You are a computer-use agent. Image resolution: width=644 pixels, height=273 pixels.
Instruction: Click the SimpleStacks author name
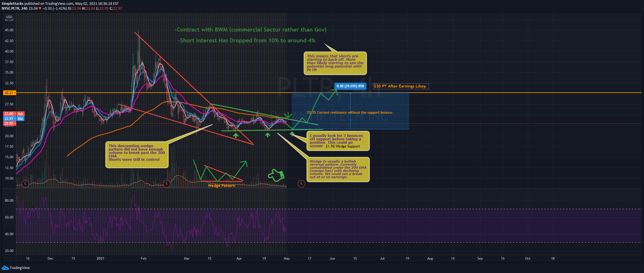pos(12,4)
